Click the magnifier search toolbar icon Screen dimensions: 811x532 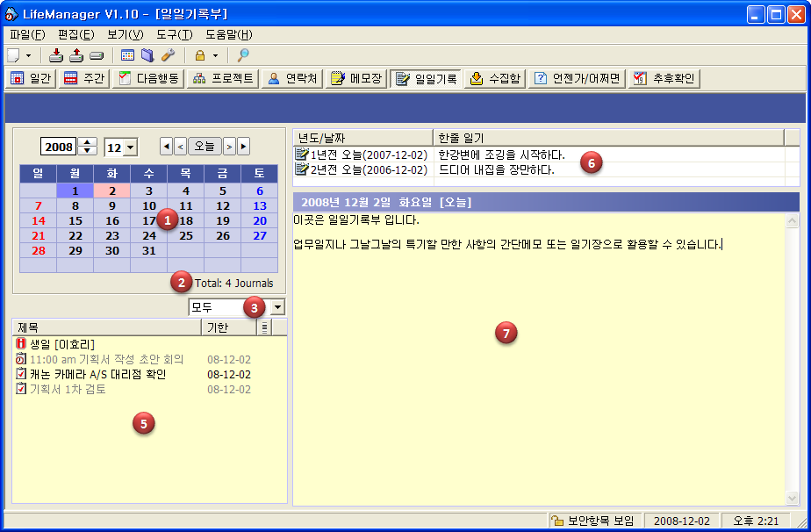(x=242, y=55)
